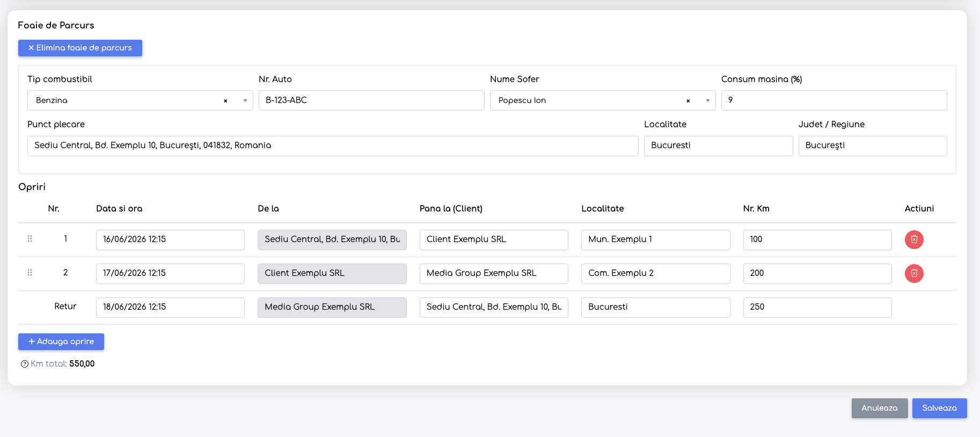
Task: Clear the Popescu Ion driver selection
Action: tap(688, 101)
